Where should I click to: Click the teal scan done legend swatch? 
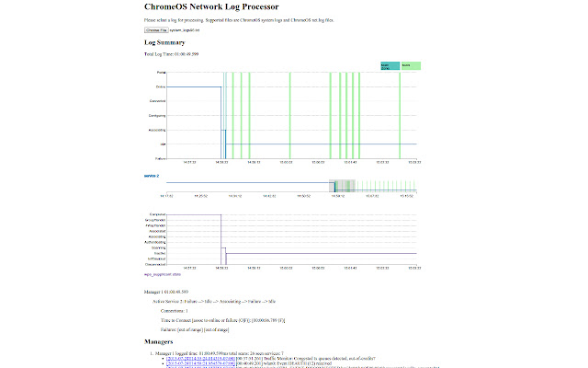(x=390, y=66)
